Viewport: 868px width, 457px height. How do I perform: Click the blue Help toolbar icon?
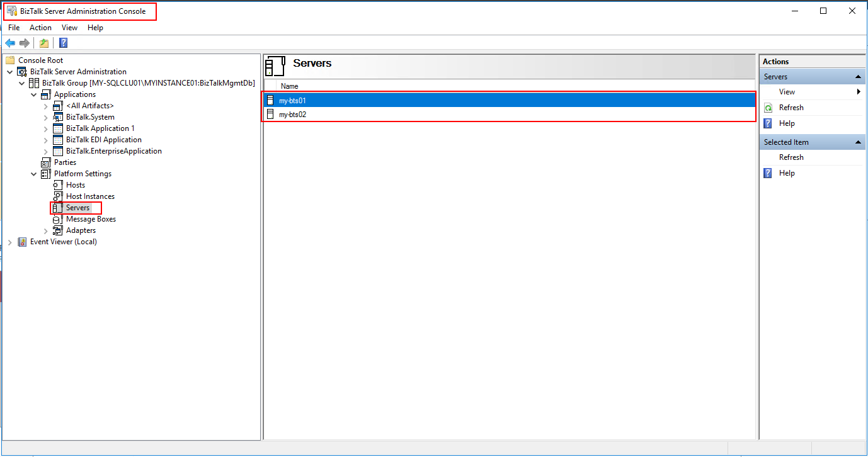(x=63, y=43)
